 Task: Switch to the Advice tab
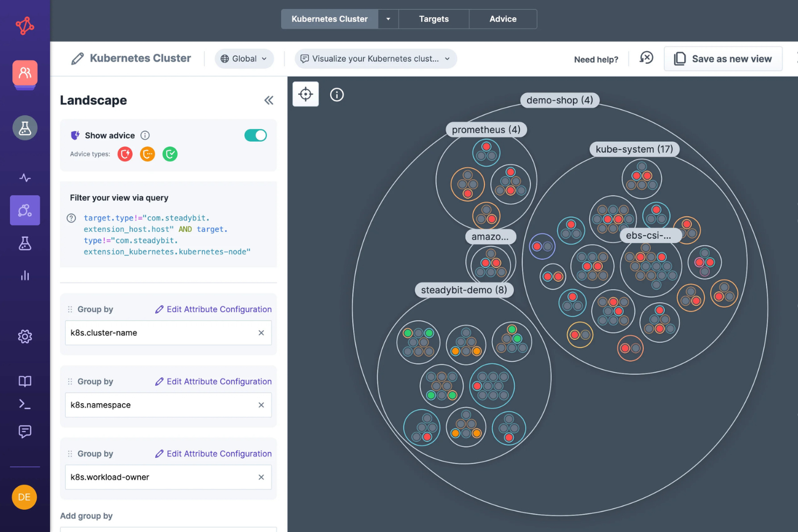503,19
